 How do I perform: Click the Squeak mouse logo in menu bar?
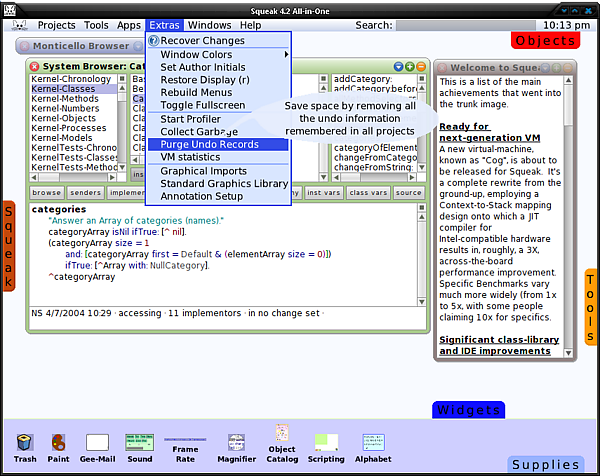coord(19,25)
